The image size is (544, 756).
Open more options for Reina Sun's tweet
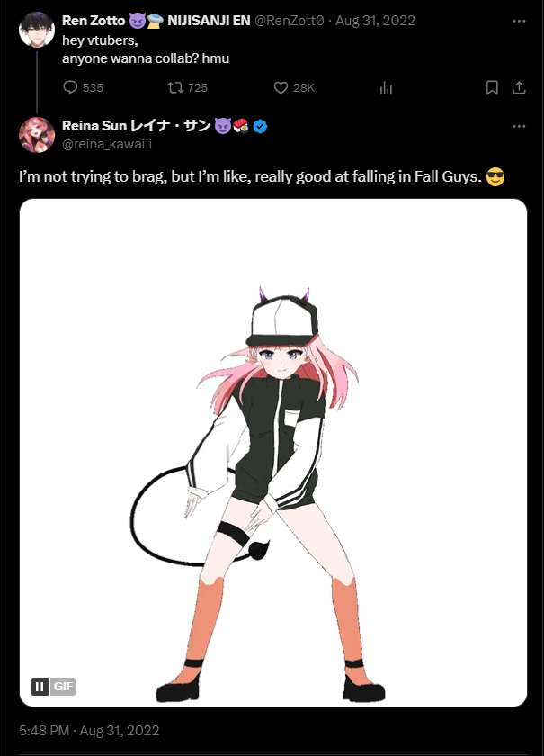(x=519, y=126)
